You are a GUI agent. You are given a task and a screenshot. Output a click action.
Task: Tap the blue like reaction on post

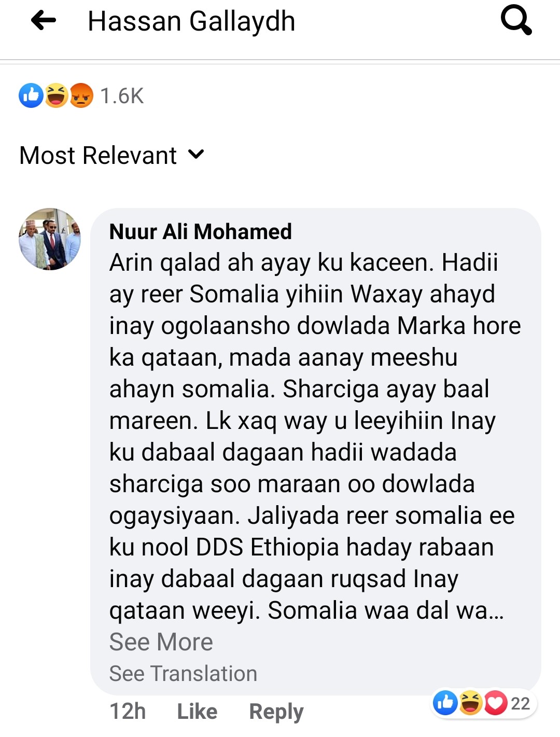[x=31, y=95]
